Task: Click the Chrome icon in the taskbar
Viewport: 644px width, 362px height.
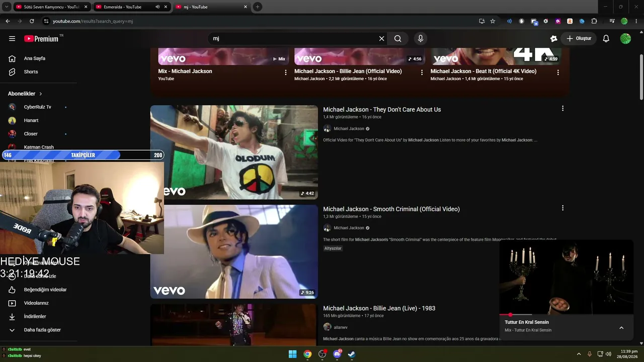Action: tap(307, 354)
